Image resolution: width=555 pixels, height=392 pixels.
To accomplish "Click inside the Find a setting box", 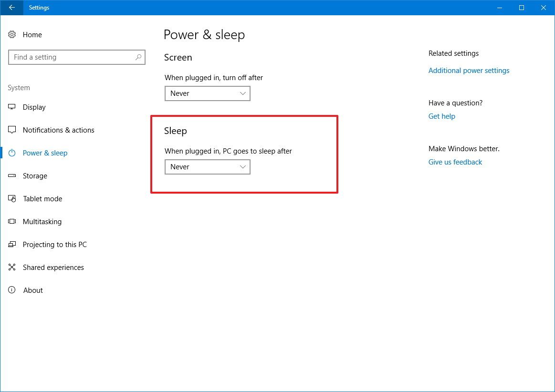I will coord(72,57).
